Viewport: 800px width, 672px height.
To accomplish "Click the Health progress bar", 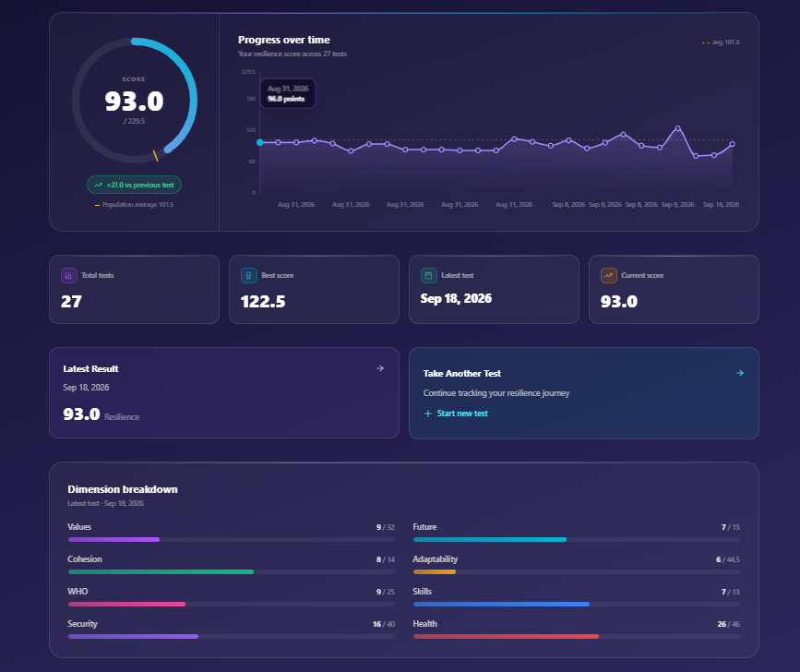I will tap(577, 636).
